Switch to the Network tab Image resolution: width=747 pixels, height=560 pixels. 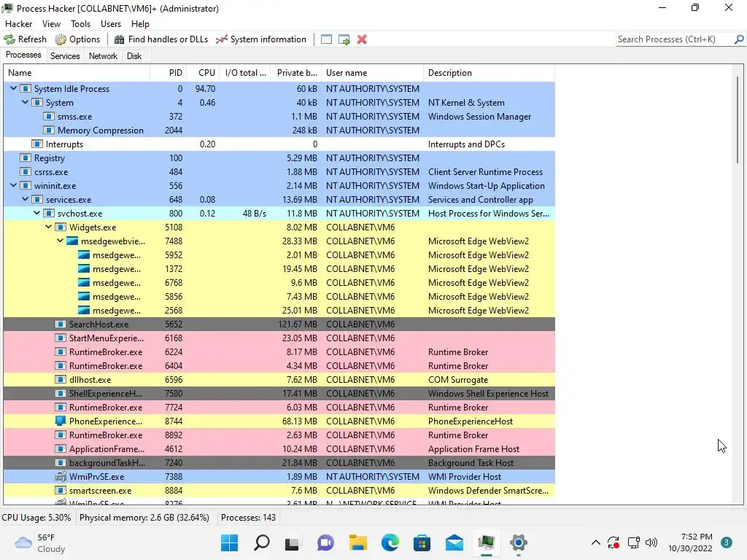point(103,56)
